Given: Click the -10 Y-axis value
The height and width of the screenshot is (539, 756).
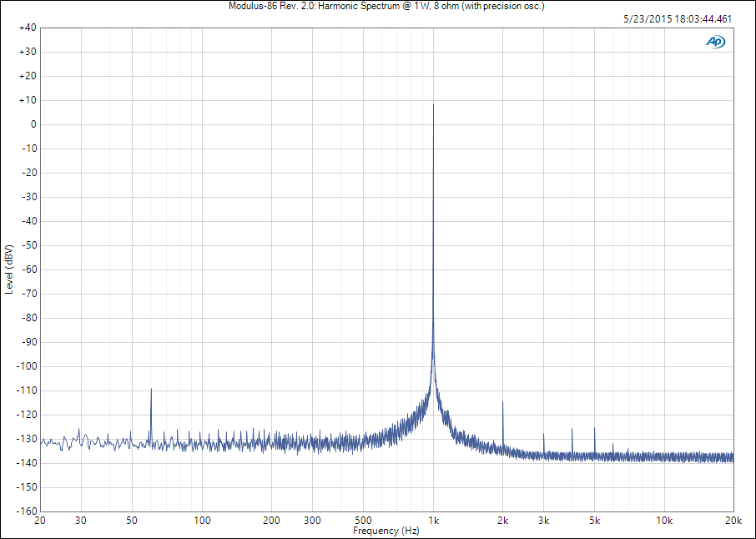Looking at the screenshot, I should pos(29,149).
